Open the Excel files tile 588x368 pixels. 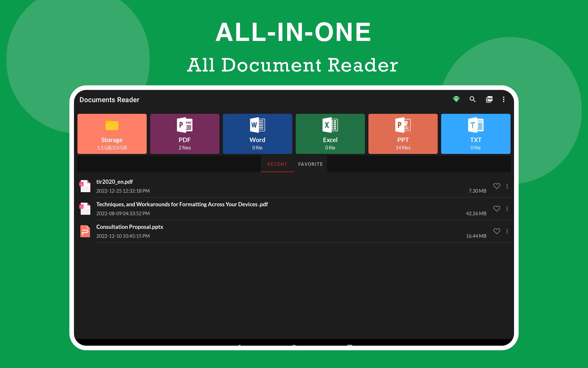(x=330, y=134)
